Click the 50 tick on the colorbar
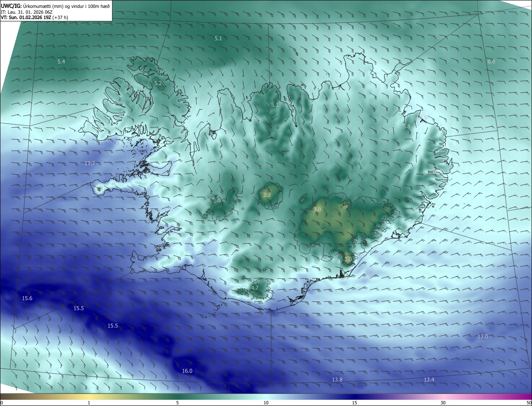This screenshot has height=406, width=532. tap(529, 403)
